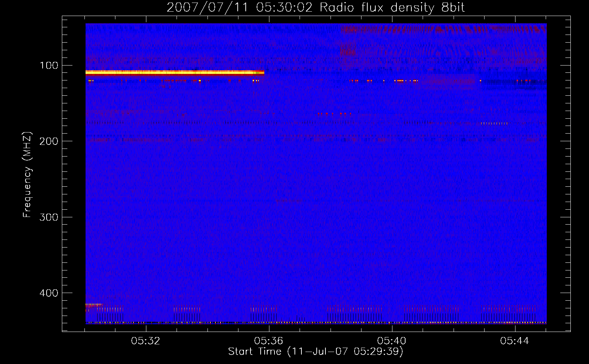Select the 300 frequency tick label
Viewport: 589px width, 364px height.
[49, 217]
